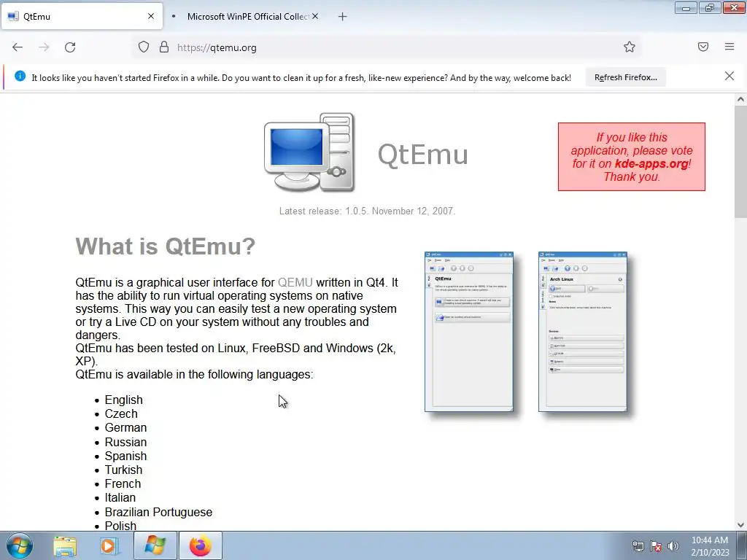Switch to the QtEmu tab
Image resolution: width=747 pixels, height=560 pixels.
tap(82, 16)
